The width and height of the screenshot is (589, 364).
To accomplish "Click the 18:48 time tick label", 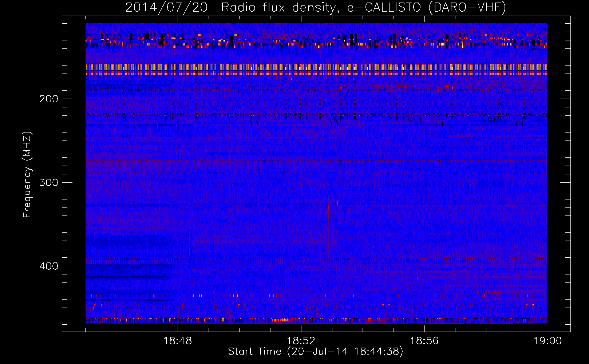I will [178, 341].
